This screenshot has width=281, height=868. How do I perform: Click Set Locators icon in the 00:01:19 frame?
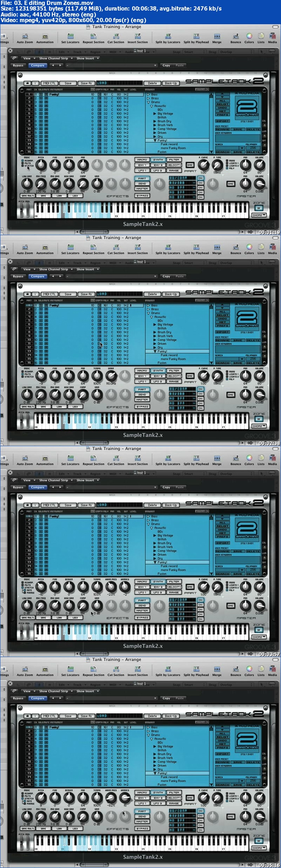pos(70,36)
